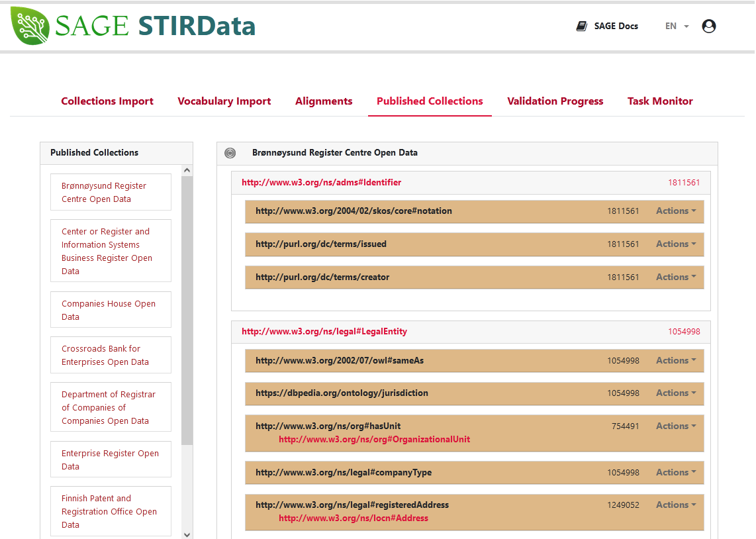This screenshot has width=756, height=539.
Task: Select Crossroads Bank for Enterprises Open Data
Action: click(111, 356)
